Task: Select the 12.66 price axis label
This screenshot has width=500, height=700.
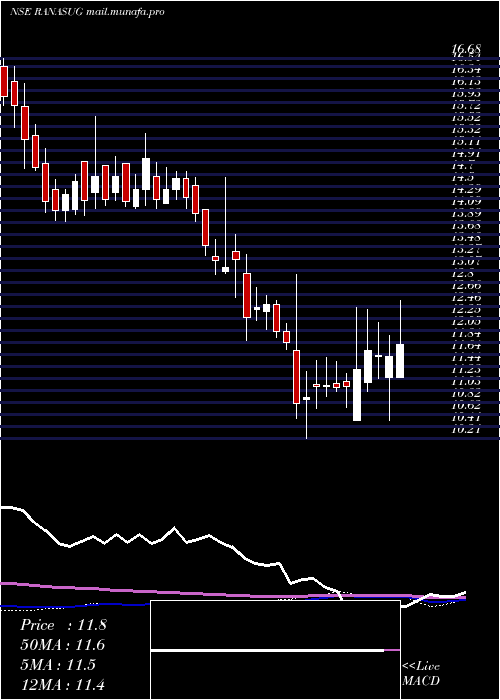Action: pos(466,287)
